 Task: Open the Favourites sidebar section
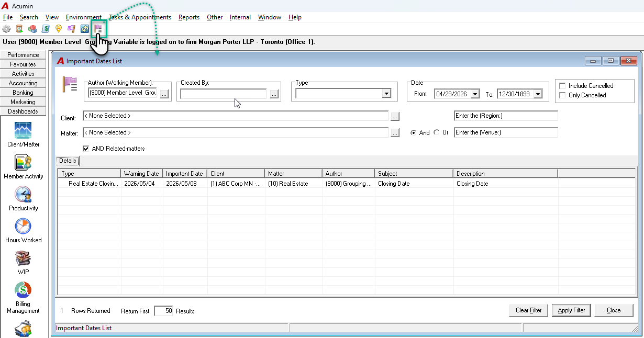[x=23, y=64]
